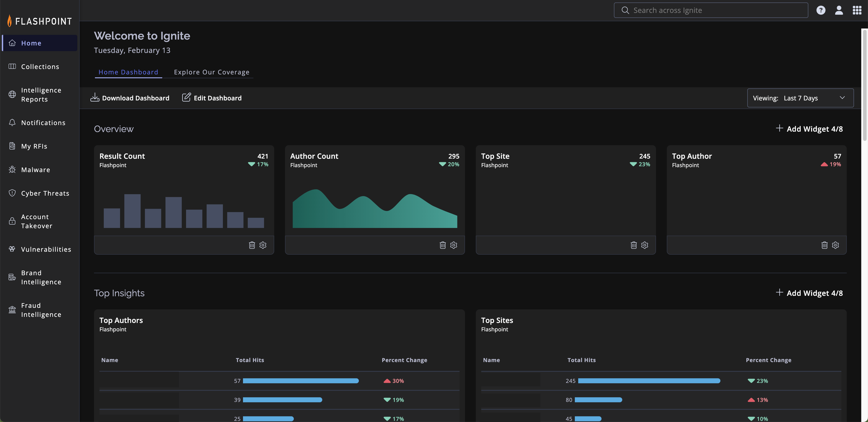Image resolution: width=868 pixels, height=422 pixels.
Task: Click Edit Dashboard button
Action: click(x=212, y=98)
